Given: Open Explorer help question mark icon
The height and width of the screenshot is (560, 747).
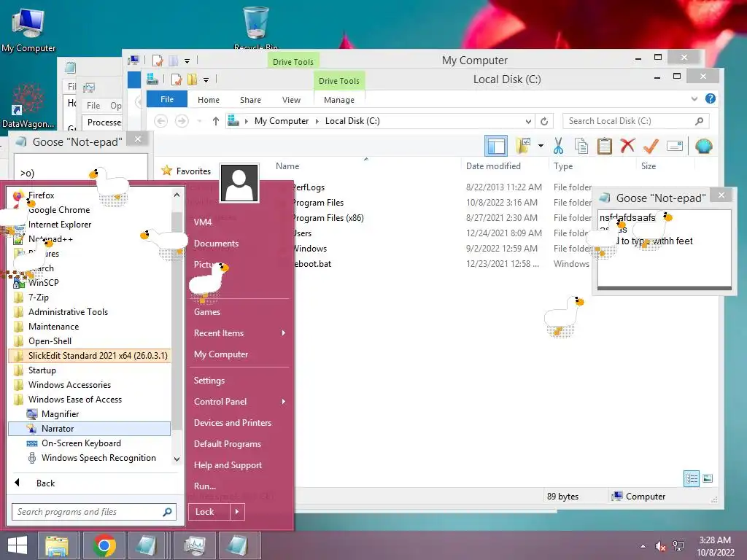Looking at the screenshot, I should point(711,98).
